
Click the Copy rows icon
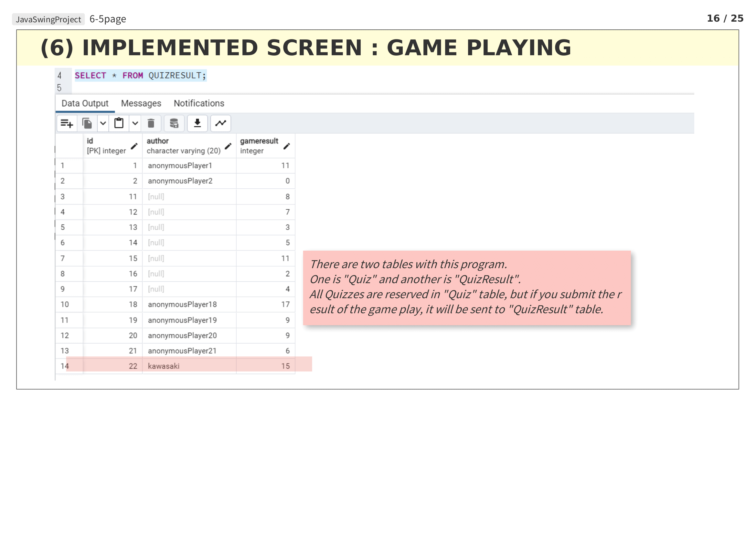pos(87,123)
